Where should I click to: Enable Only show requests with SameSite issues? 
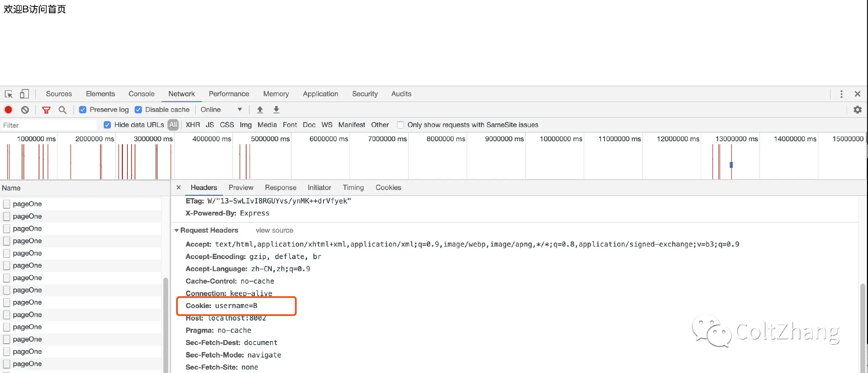[x=401, y=125]
